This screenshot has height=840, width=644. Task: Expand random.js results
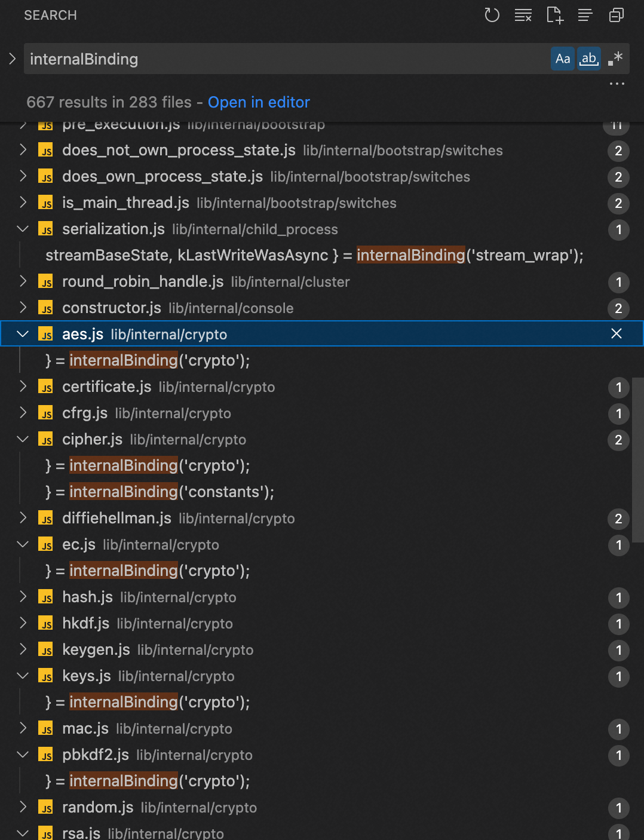tap(23, 807)
